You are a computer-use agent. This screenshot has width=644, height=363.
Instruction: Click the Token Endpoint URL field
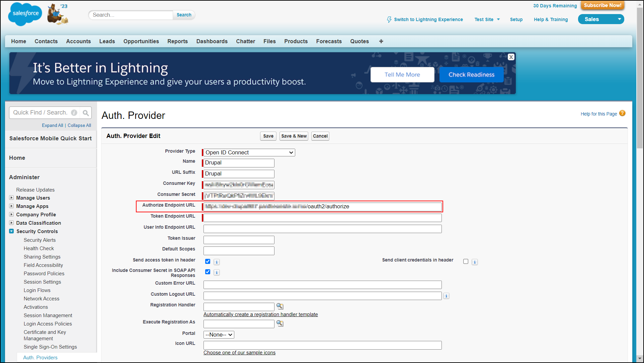pyautogui.click(x=322, y=218)
